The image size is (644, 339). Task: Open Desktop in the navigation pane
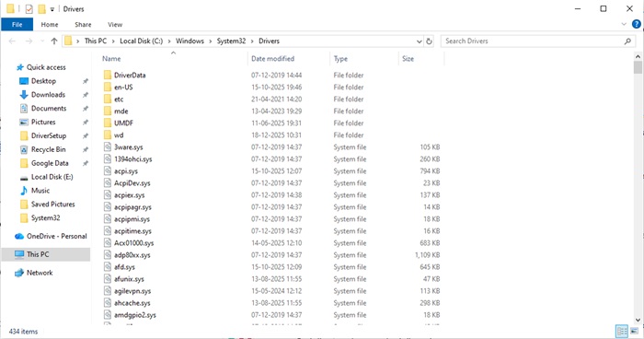click(43, 81)
